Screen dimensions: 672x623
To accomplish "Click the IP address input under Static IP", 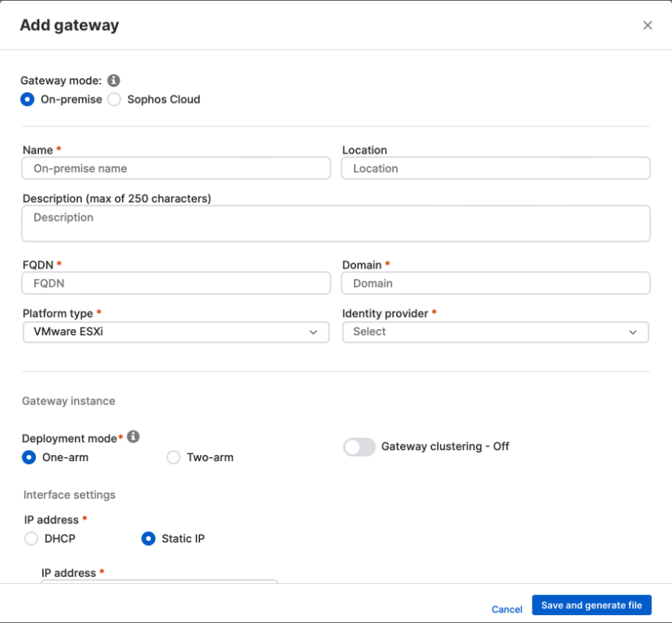I will click(159, 588).
